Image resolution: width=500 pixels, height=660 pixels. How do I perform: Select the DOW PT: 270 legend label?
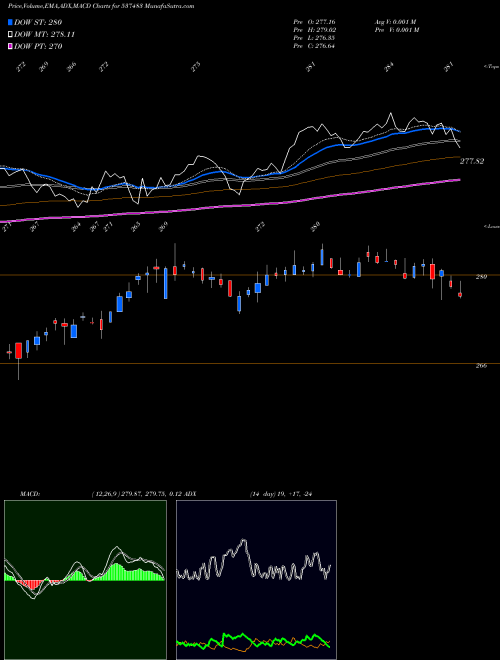(x=38, y=46)
